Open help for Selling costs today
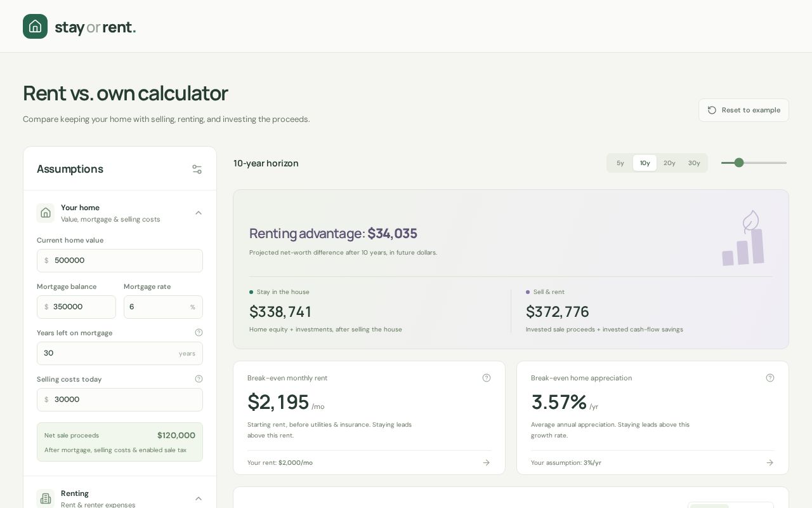The image size is (812, 508). click(x=199, y=379)
